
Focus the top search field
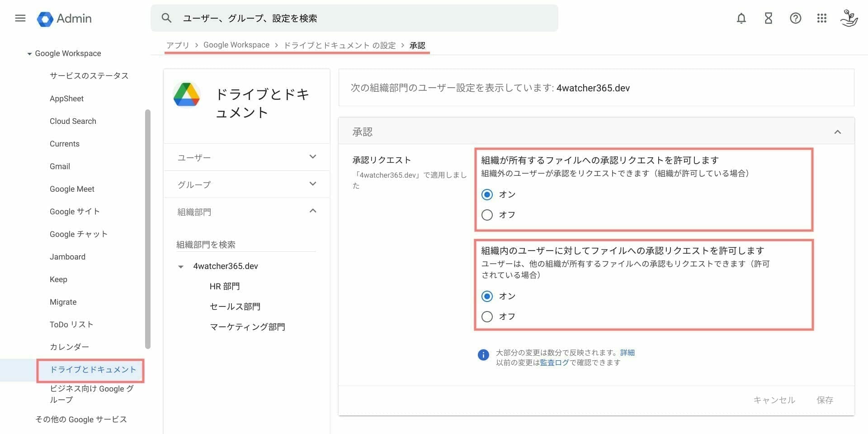(354, 18)
